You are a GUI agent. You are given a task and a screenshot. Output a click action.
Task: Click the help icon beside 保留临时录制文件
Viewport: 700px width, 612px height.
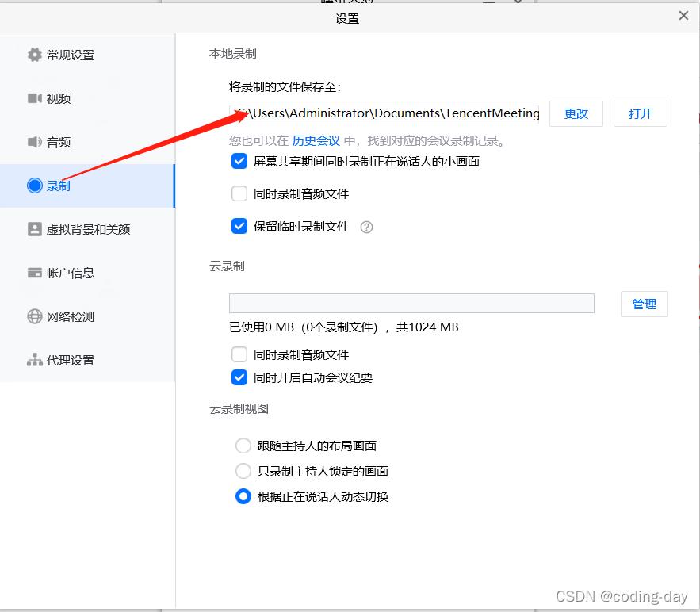(366, 227)
